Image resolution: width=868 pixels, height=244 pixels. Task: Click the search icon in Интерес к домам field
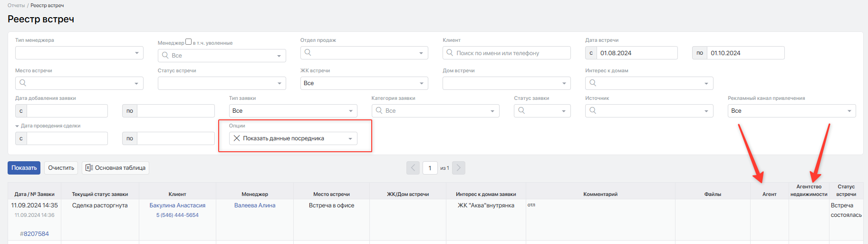click(593, 83)
